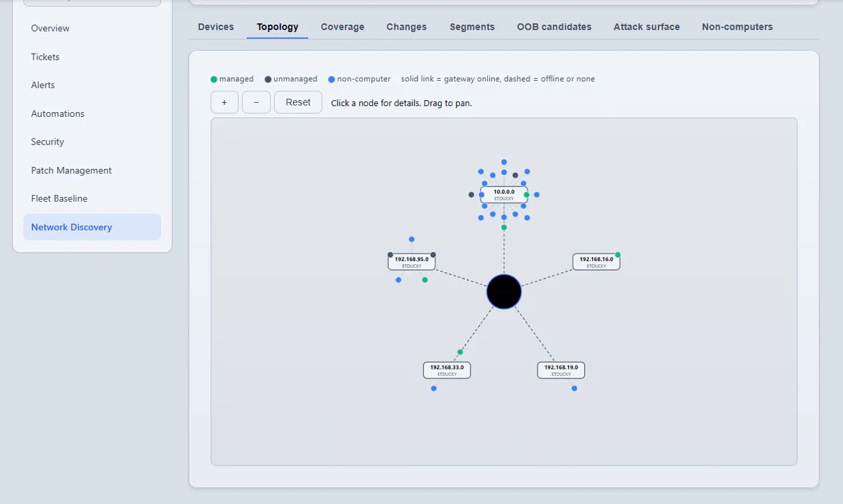The image size is (843, 504).
Task: Select the blue device dot below 192.168.33.0
Action: [433, 389]
